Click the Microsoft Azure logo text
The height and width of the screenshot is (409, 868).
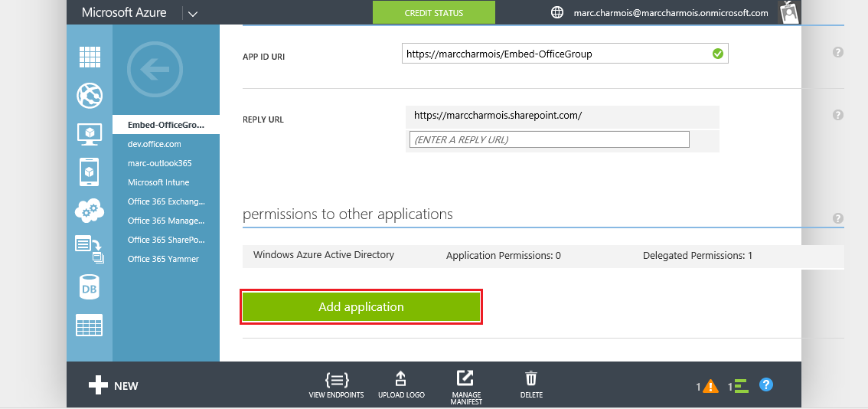[124, 13]
